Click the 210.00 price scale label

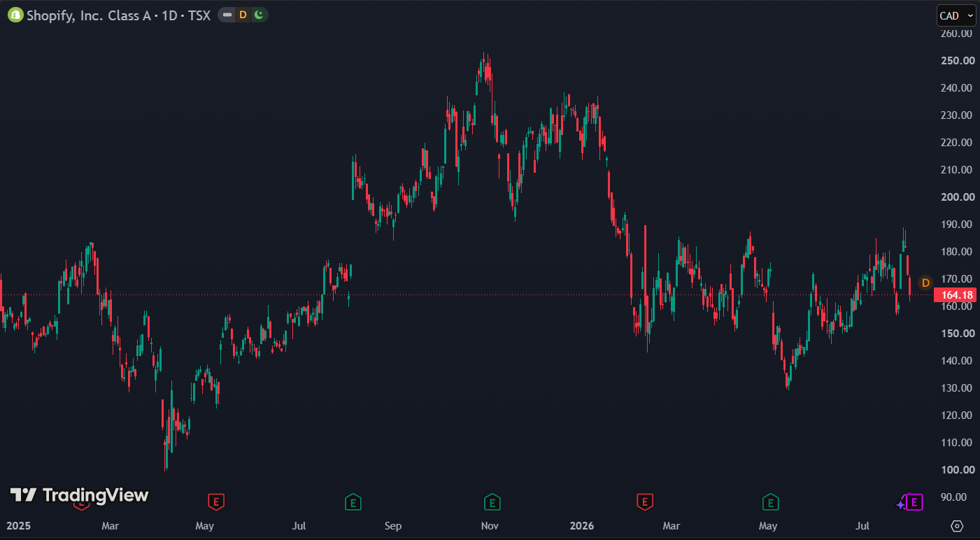pos(958,169)
